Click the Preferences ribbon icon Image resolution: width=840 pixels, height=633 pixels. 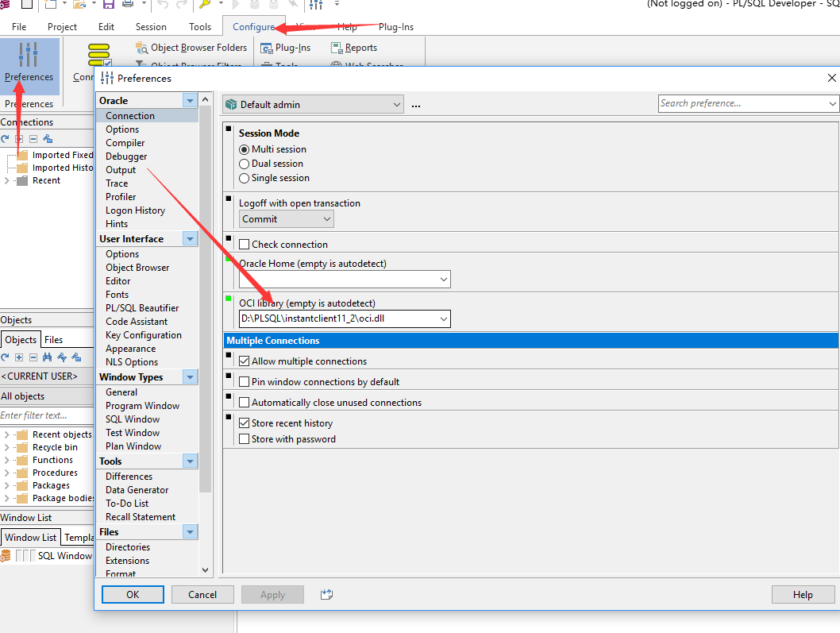coord(29,62)
